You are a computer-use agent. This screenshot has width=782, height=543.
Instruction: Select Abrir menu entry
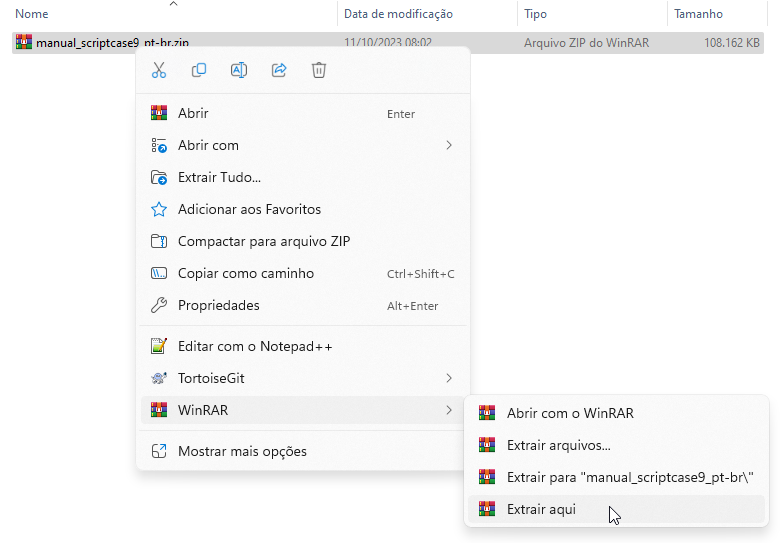click(303, 113)
